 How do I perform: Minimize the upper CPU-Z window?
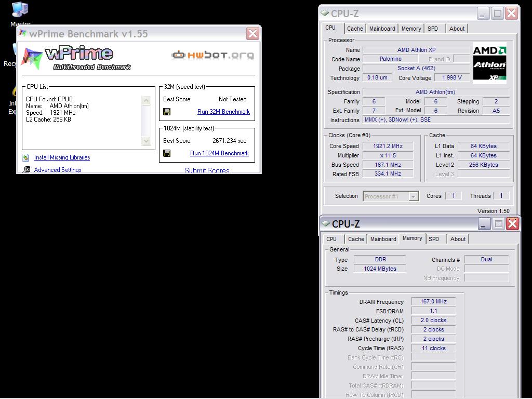point(483,13)
